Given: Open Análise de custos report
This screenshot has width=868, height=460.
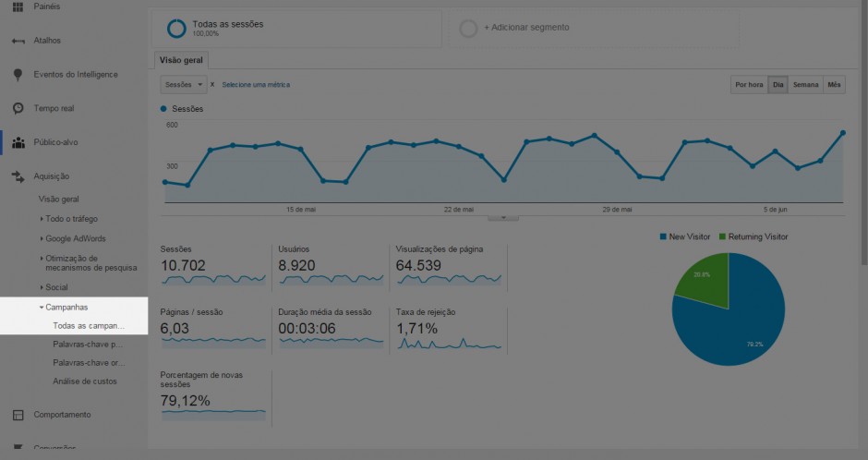Looking at the screenshot, I should (85, 381).
